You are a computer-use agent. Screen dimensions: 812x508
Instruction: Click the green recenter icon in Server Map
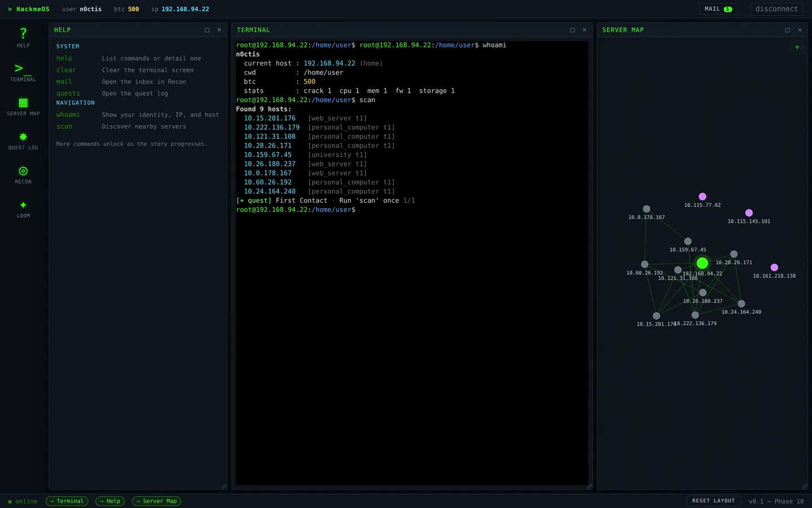pyautogui.click(x=797, y=47)
